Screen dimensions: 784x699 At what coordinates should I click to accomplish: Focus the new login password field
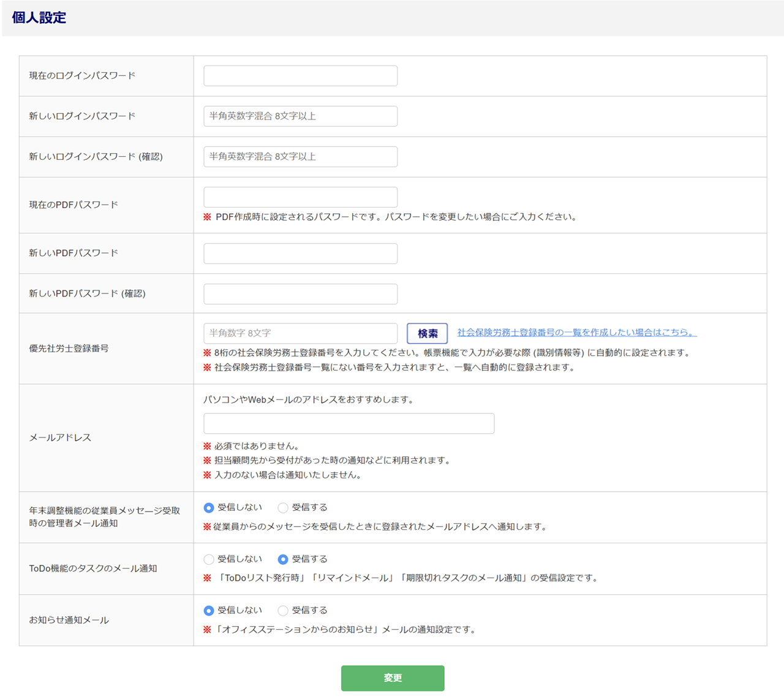(x=300, y=116)
